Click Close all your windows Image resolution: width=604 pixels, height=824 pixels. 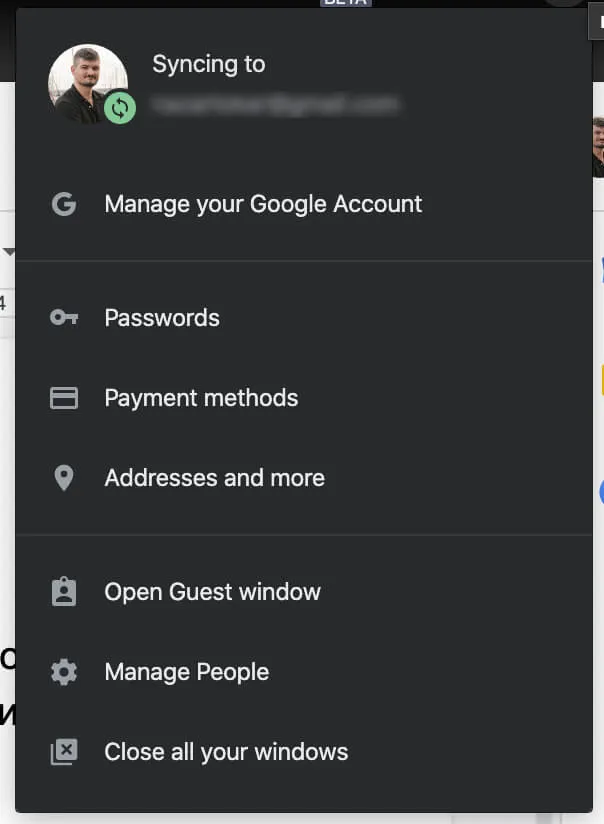[226, 751]
